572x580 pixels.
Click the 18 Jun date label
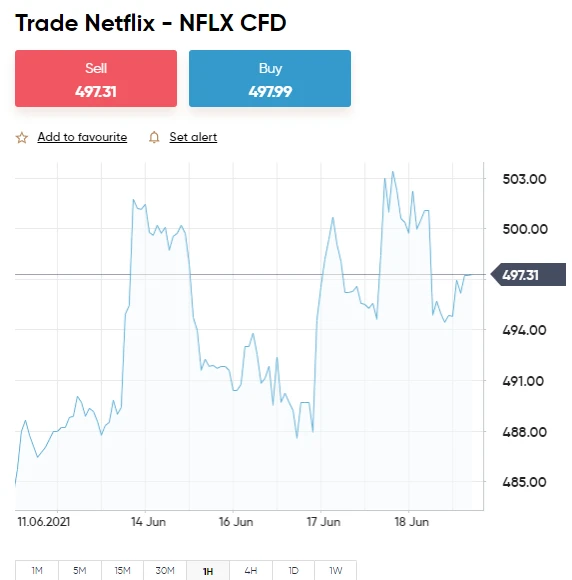411,522
